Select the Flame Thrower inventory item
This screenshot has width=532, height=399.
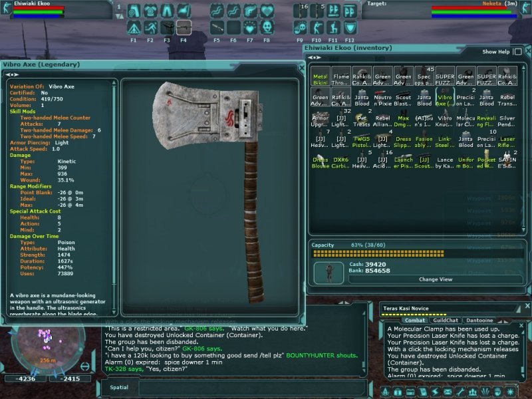[341, 76]
